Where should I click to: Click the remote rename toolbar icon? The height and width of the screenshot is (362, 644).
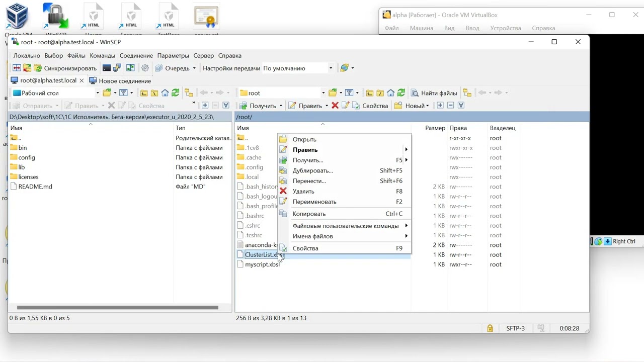[x=345, y=105]
